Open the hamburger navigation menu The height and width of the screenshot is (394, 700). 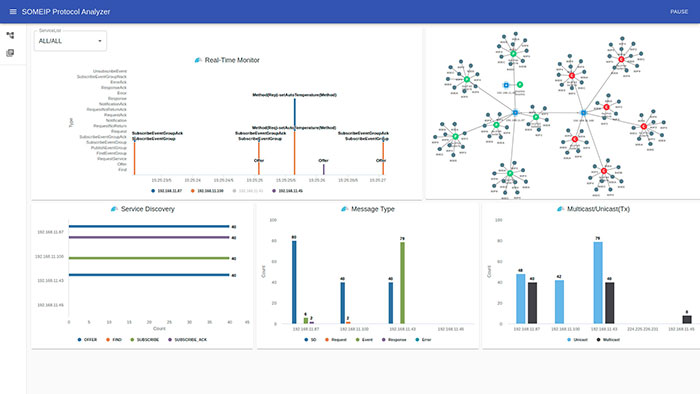click(x=13, y=12)
